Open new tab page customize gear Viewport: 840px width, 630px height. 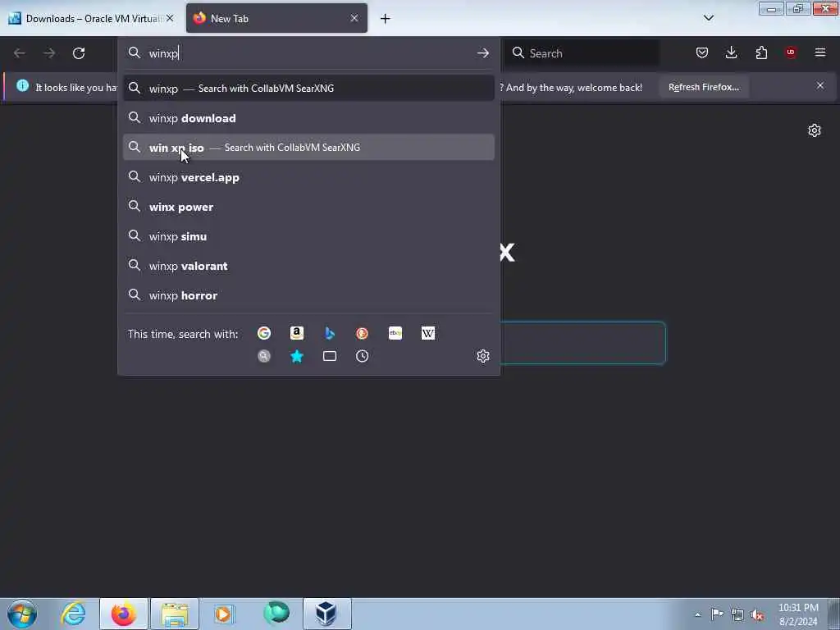pos(815,130)
